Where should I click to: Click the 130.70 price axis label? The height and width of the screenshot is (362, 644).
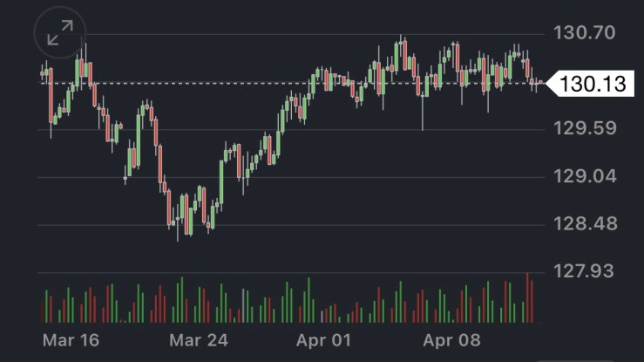tap(584, 34)
